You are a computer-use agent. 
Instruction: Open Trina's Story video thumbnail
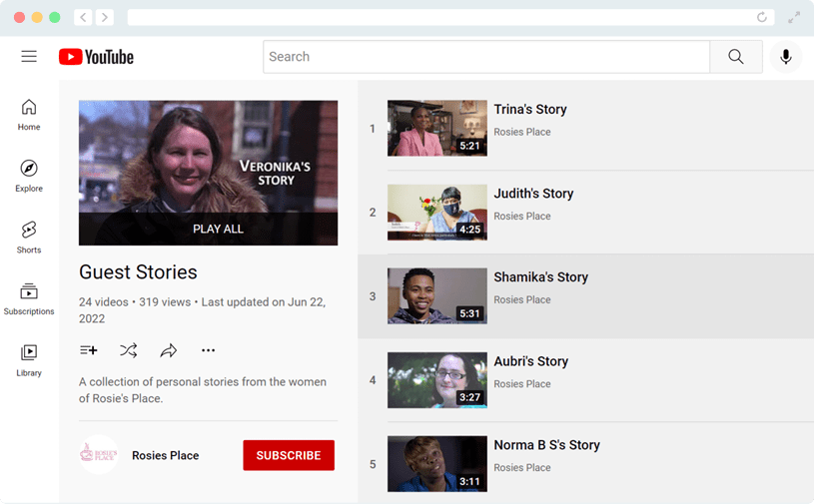(x=436, y=128)
